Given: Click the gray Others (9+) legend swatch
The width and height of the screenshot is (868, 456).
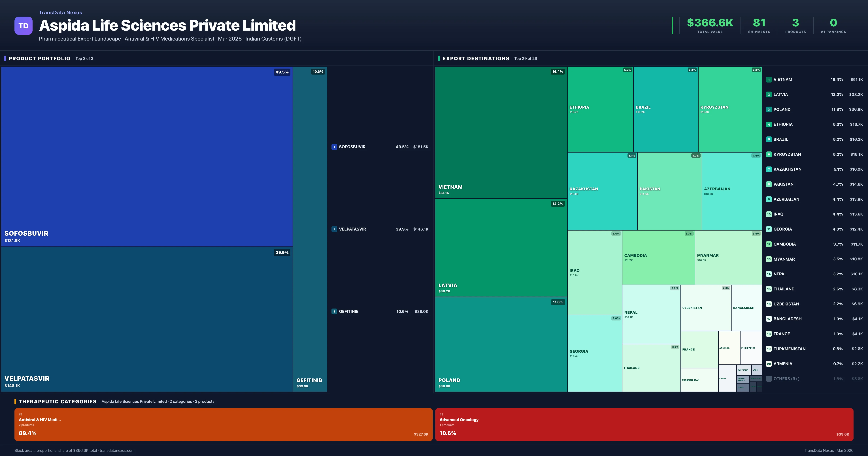Looking at the screenshot, I should point(769,379).
